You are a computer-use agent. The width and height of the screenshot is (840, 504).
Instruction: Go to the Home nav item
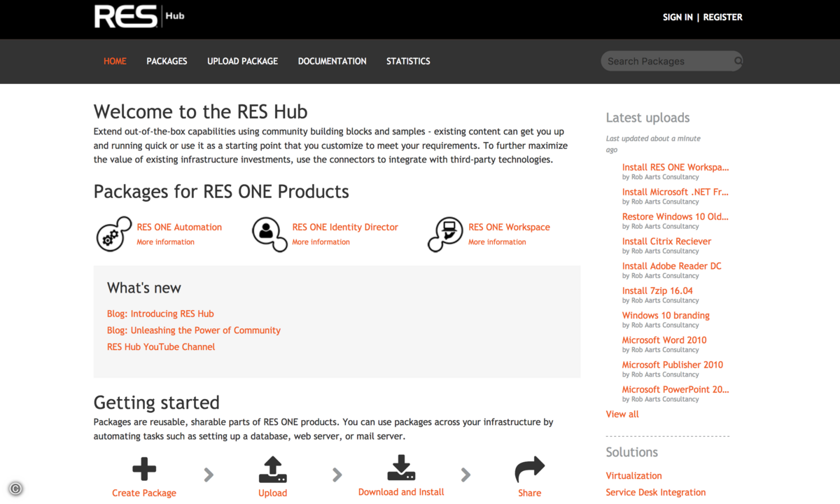pos(115,61)
